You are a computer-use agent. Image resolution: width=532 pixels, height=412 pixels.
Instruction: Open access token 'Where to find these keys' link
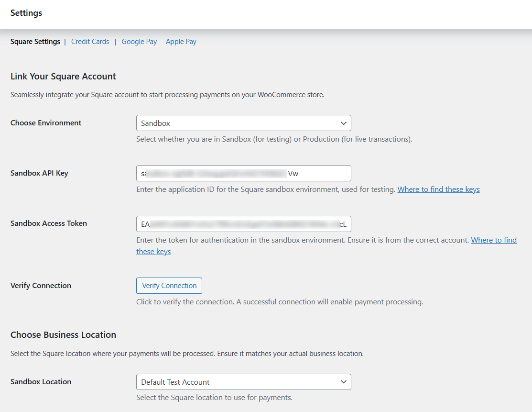(x=494, y=240)
